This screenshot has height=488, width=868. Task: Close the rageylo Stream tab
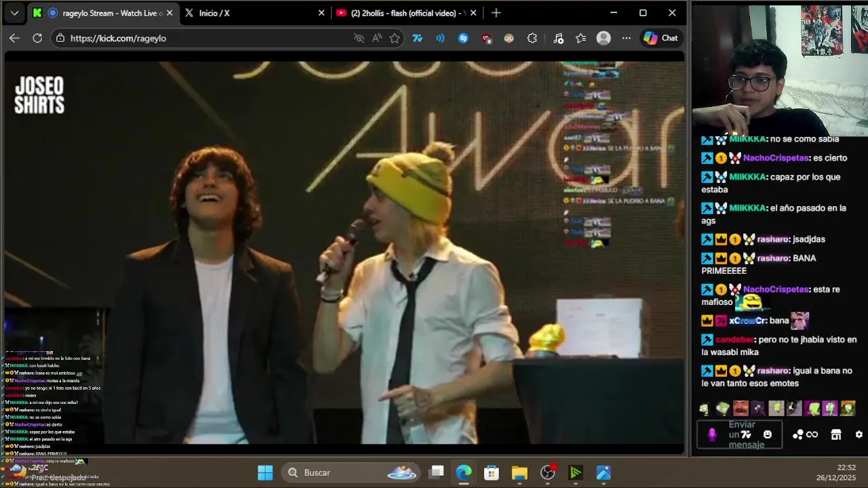click(170, 13)
